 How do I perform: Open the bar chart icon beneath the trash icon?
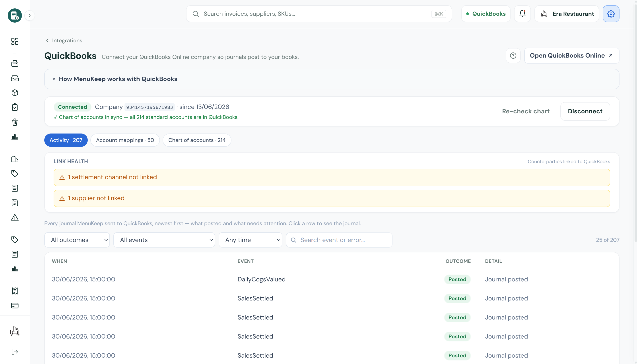point(15,137)
